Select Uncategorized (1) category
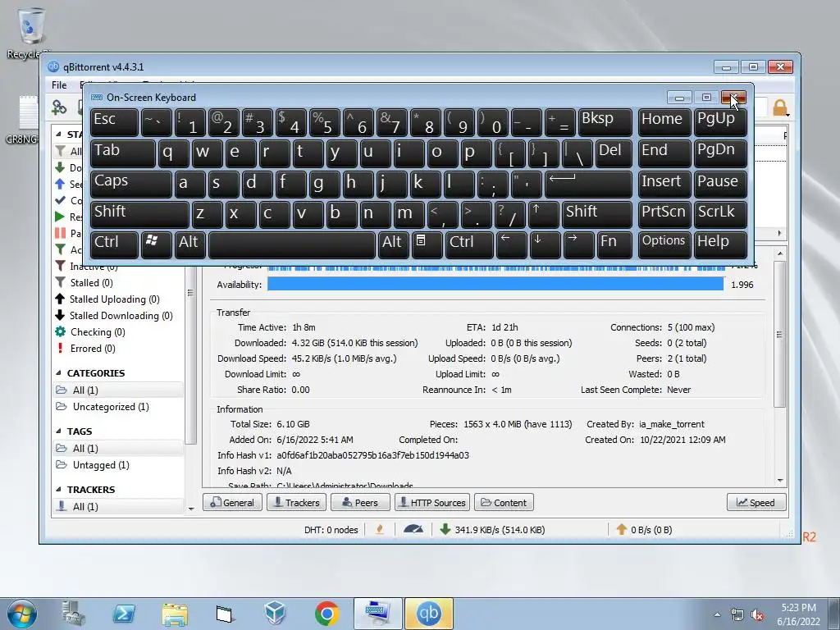Viewport: 840px width, 630px height. pos(111,407)
